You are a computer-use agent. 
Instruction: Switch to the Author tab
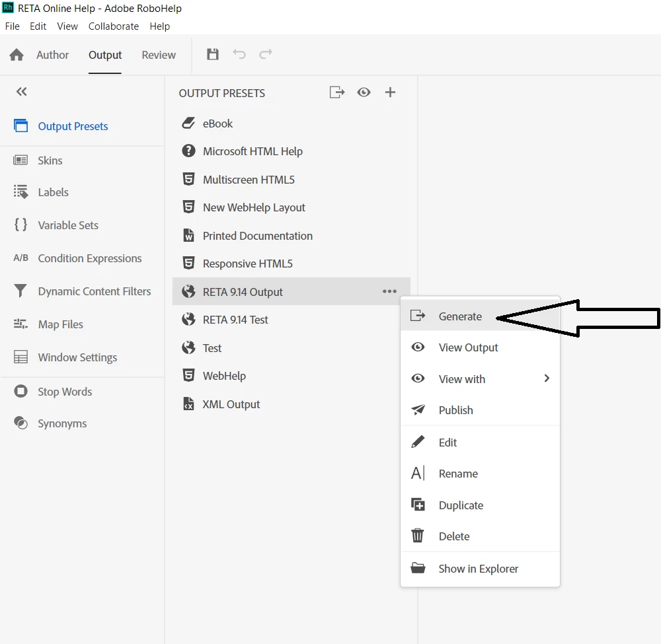tap(52, 55)
